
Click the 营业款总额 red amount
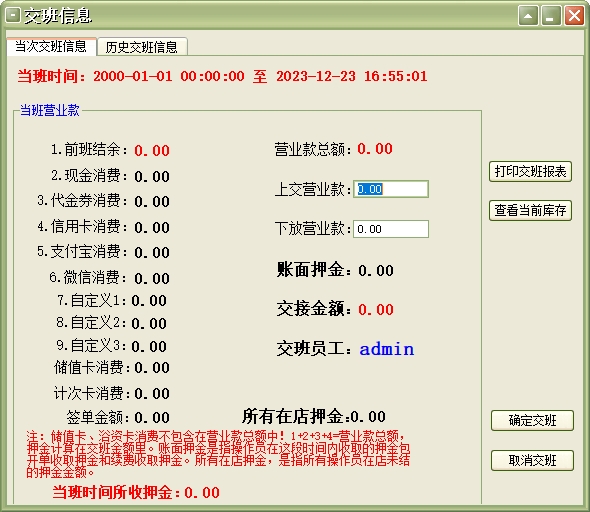point(375,149)
